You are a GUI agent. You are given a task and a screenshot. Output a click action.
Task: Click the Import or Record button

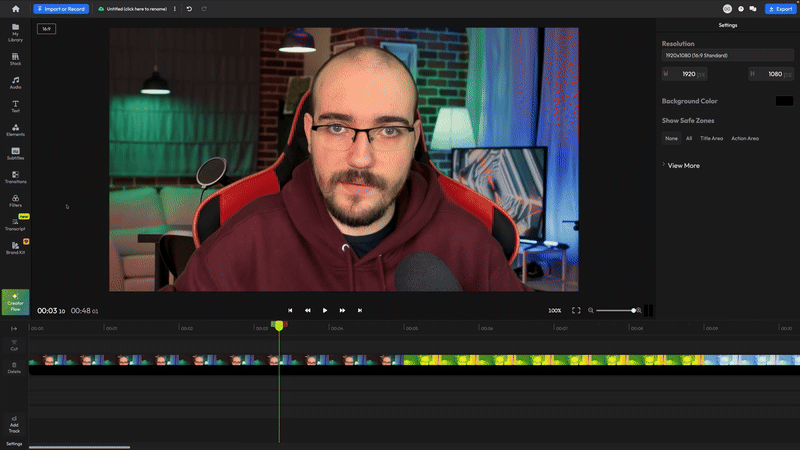[62, 9]
